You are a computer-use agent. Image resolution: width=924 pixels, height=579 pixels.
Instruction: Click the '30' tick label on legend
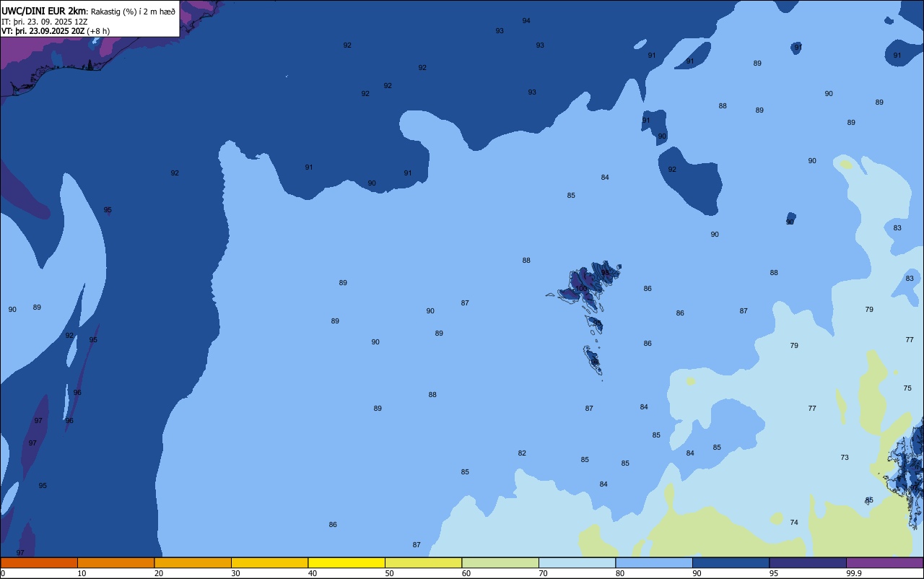[x=235, y=573]
